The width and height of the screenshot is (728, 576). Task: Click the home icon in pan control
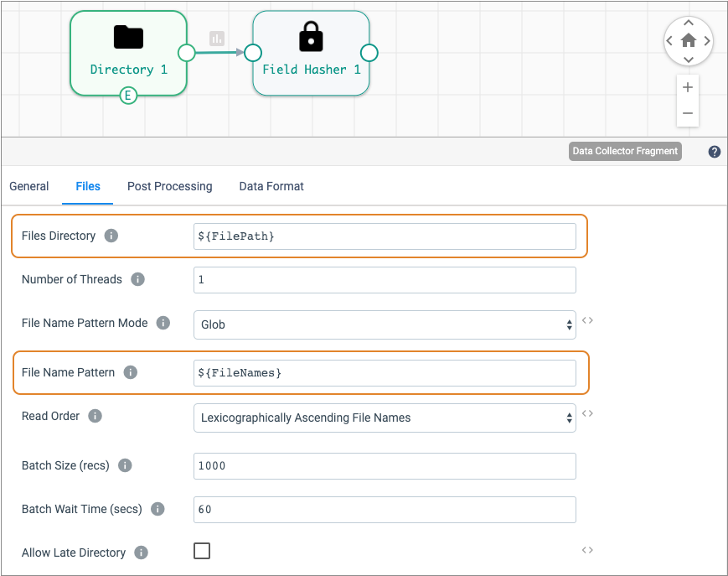688,40
